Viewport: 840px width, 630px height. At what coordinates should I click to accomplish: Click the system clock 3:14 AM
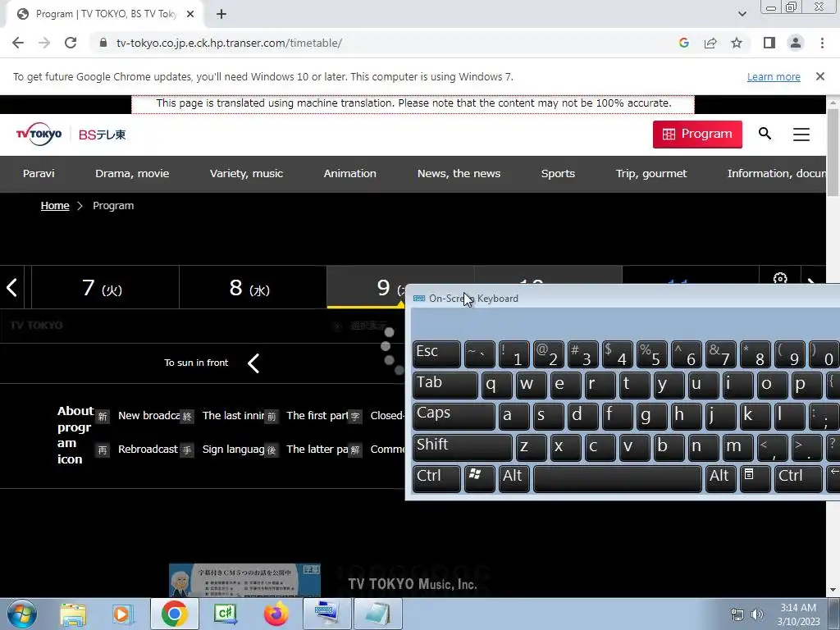pos(798,608)
